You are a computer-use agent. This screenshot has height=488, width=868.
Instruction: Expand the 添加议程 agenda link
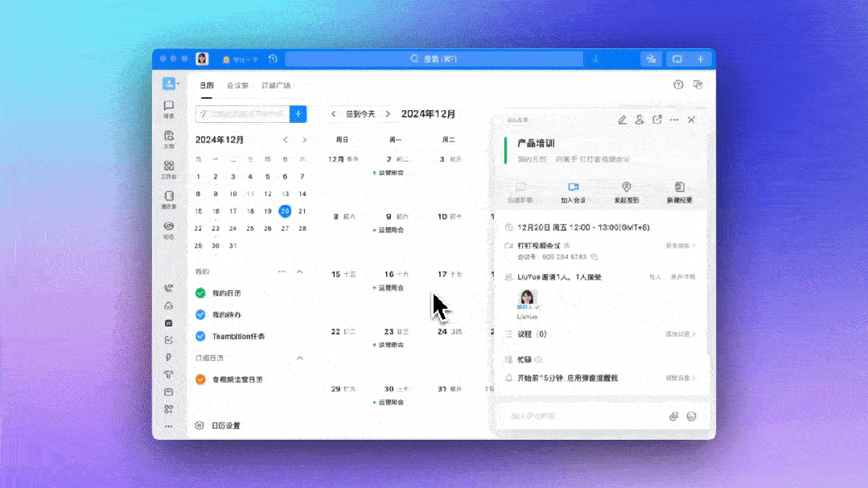(x=681, y=334)
